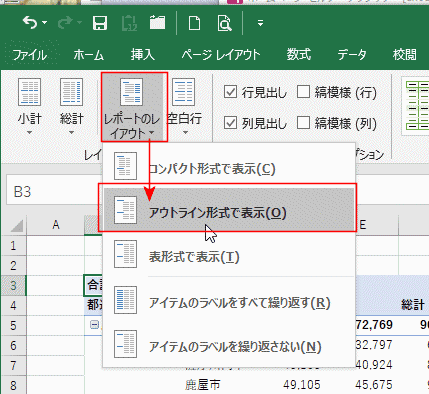The image size is (429, 394).
Task: Click the Undo arrow icon
Action: pos(30,23)
